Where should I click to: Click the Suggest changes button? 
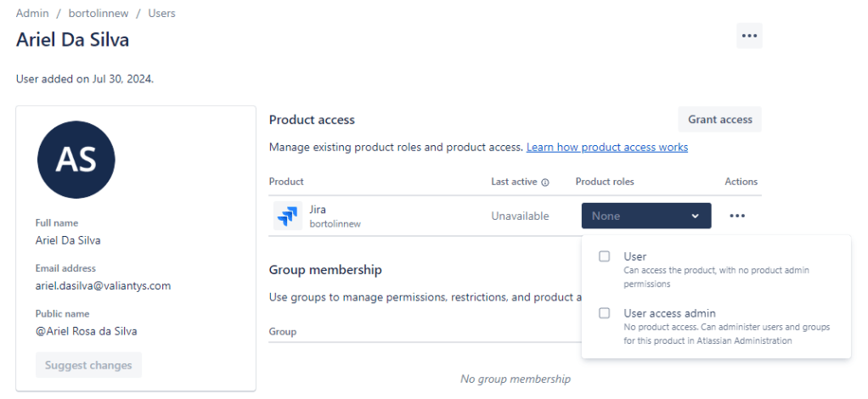(88, 365)
